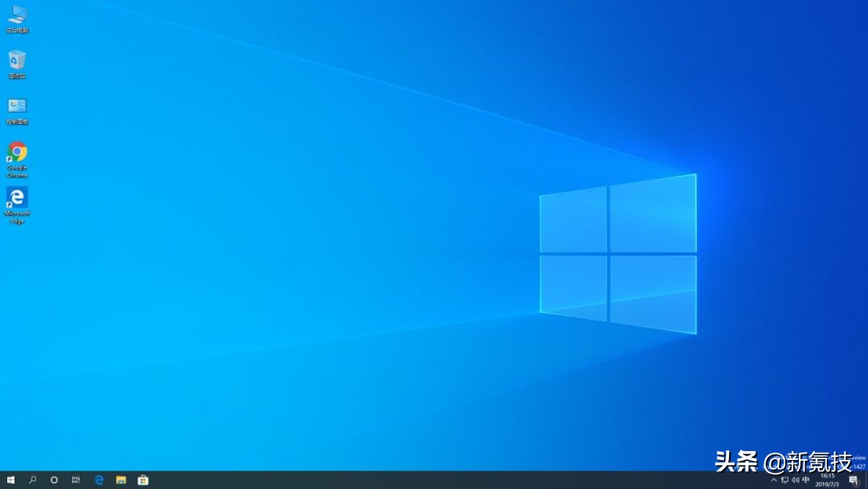Open the Microsoft Store taskbar icon
The height and width of the screenshot is (489, 868).
point(142,479)
